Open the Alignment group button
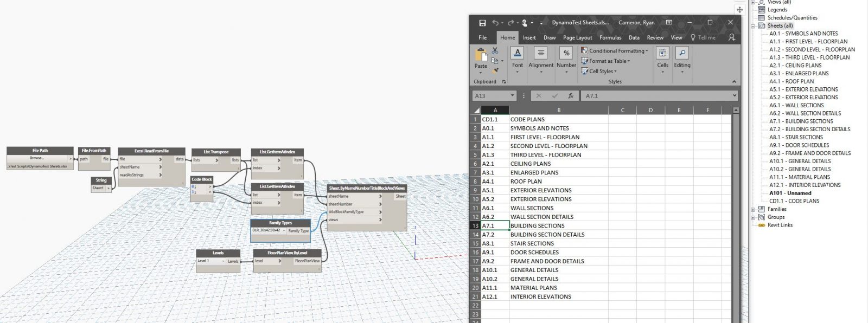The height and width of the screenshot is (323, 868). click(541, 60)
